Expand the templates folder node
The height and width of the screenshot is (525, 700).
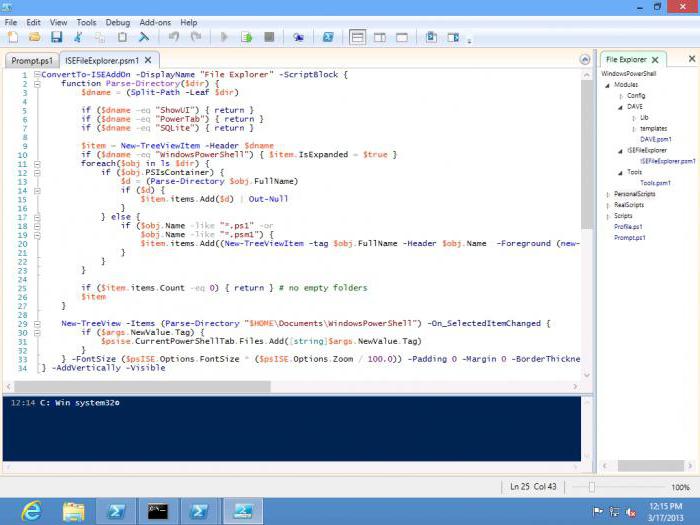tap(633, 129)
